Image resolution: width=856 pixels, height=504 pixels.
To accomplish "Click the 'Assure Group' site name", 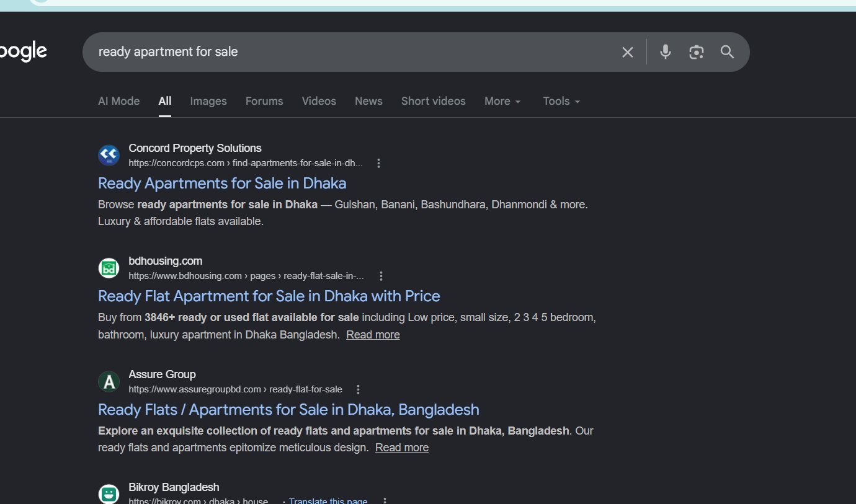I will [162, 374].
